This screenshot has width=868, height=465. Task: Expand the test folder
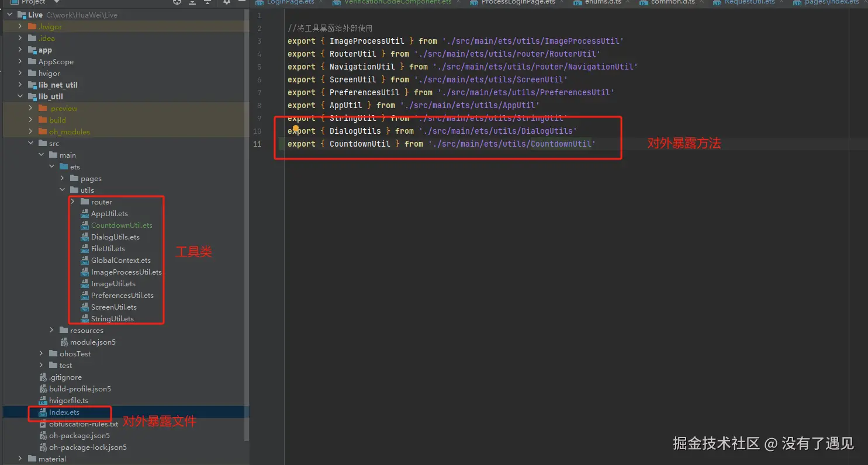click(x=42, y=366)
